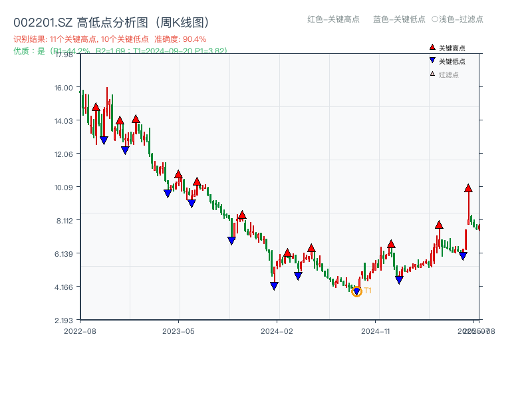Click the 2024-02 date axis label
The width and height of the screenshot is (532, 399).
pos(277,331)
